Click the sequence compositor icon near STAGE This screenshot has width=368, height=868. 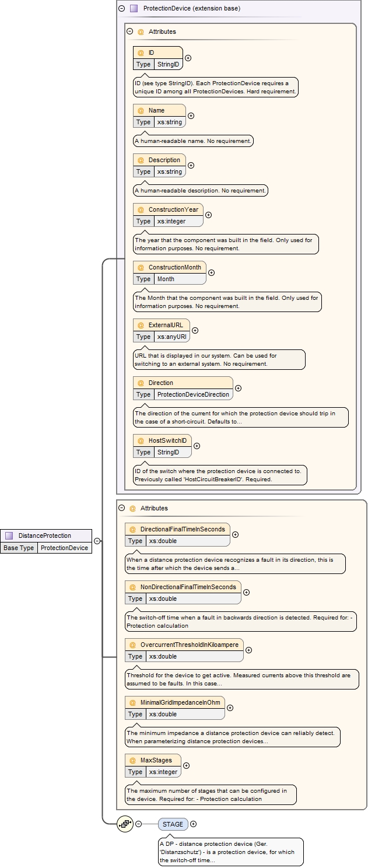[125, 824]
